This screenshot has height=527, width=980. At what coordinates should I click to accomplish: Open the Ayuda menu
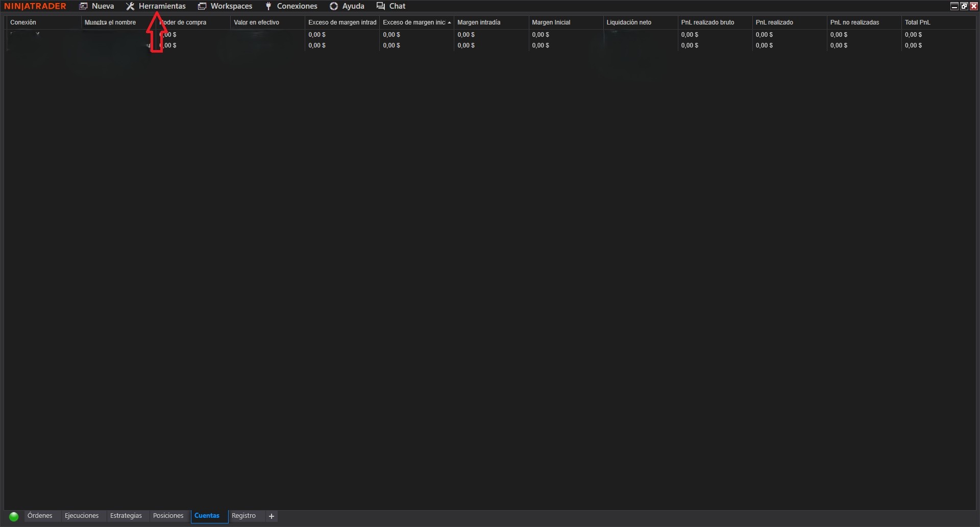(347, 6)
